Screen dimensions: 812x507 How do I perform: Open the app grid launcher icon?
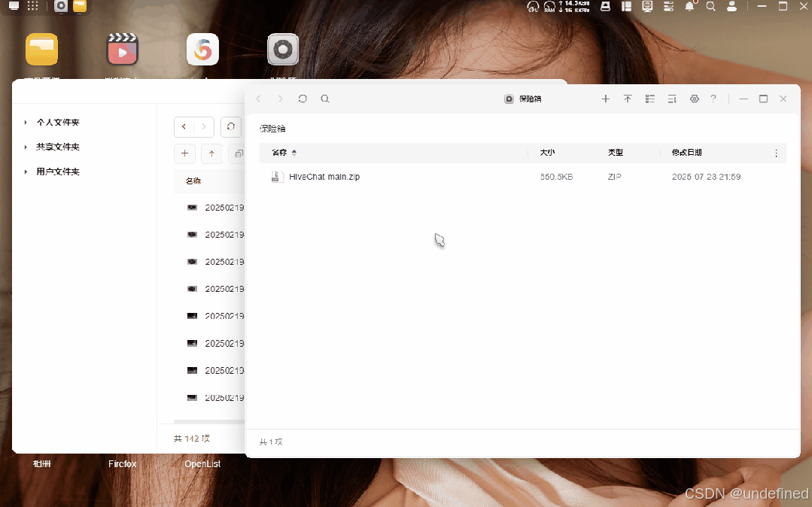pos(32,6)
